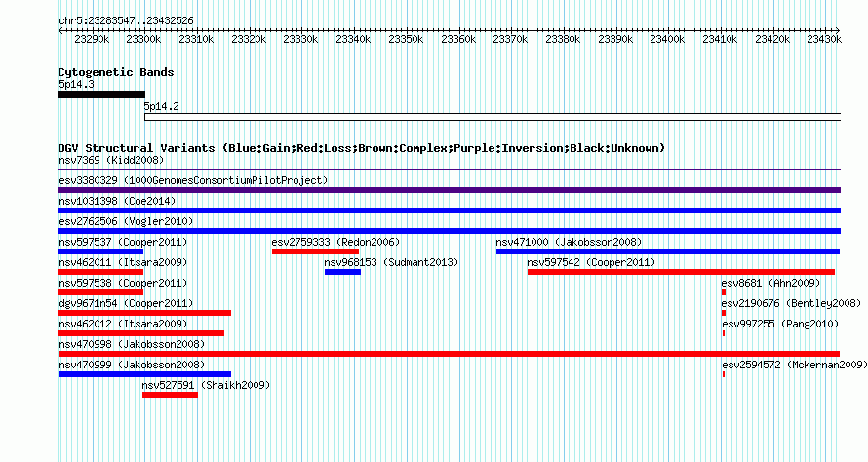Click the DGV Structural Variants track title

[x=362, y=148]
